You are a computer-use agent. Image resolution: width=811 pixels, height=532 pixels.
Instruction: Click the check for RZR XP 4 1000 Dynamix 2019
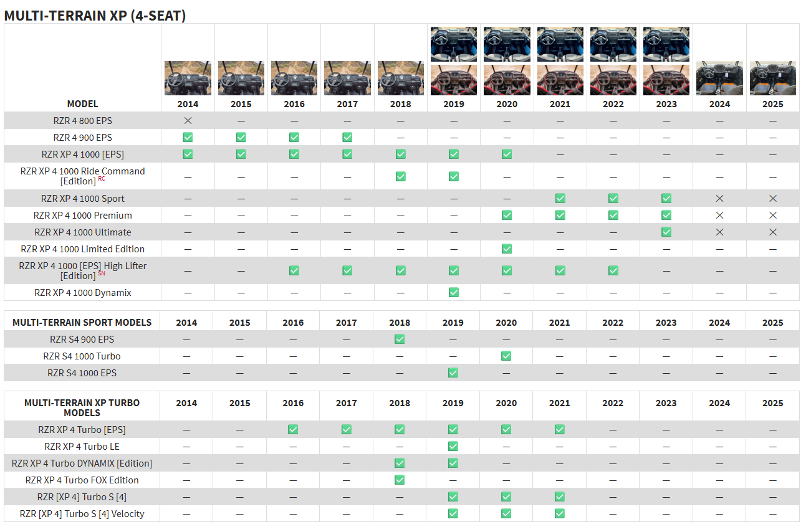pos(453,292)
